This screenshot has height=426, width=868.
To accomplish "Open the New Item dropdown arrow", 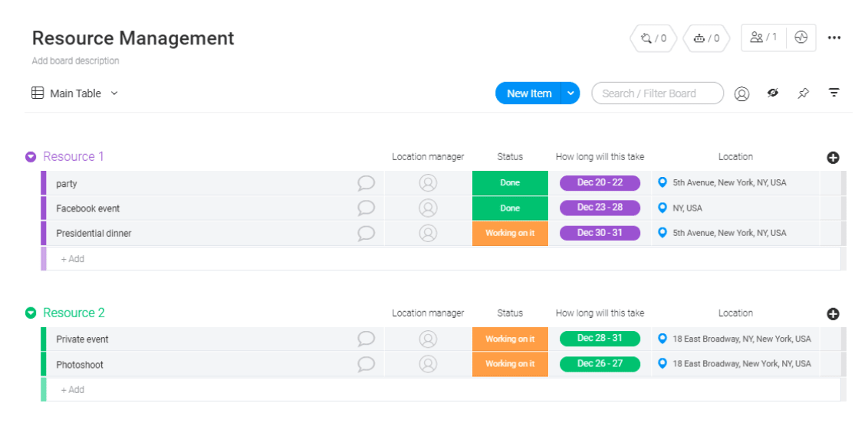I will [570, 93].
